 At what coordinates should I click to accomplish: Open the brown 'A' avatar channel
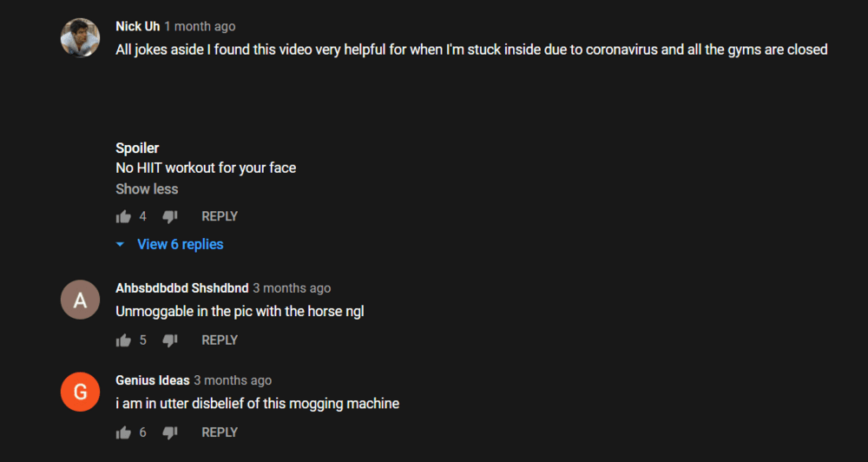pyautogui.click(x=80, y=300)
